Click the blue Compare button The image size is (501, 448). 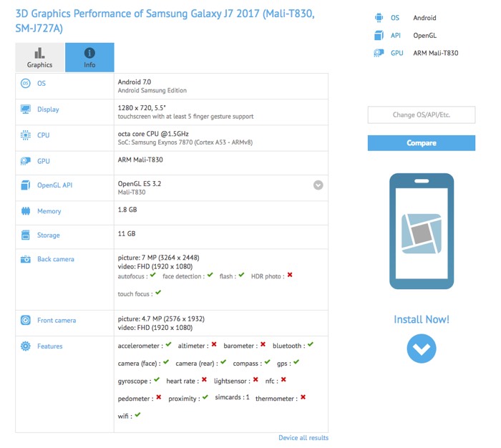(x=422, y=143)
